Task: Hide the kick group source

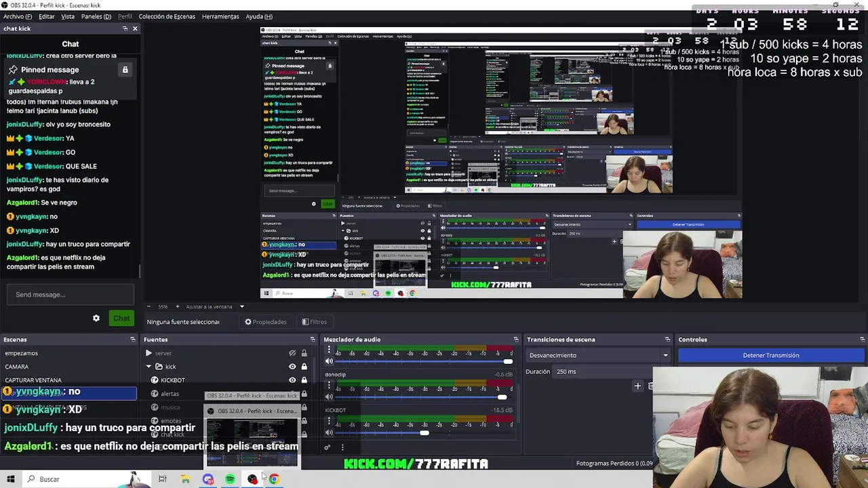Action: [x=292, y=367]
